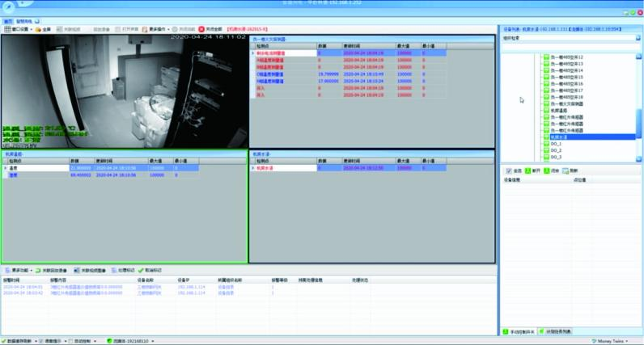Select the highlighted 机房水浸 tree item

point(560,137)
